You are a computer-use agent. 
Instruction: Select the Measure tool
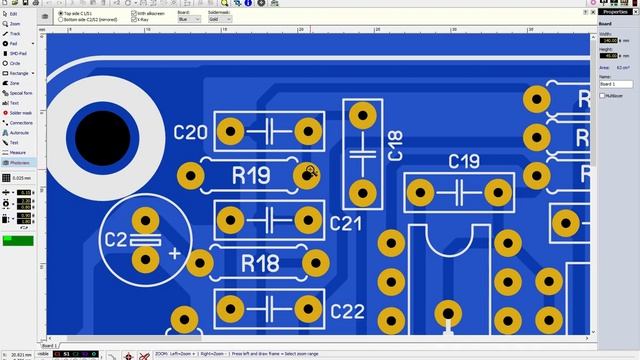[14, 153]
